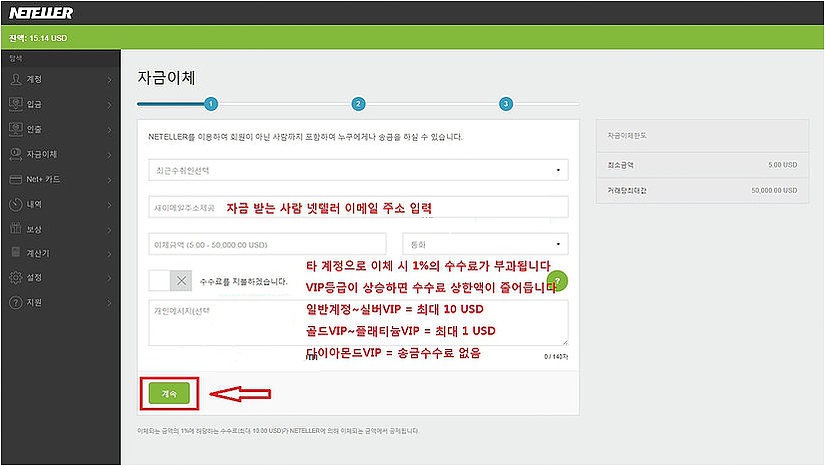Image resolution: width=825 pixels, height=466 pixels.
Task: Click step 2 progress marker
Action: 358,104
